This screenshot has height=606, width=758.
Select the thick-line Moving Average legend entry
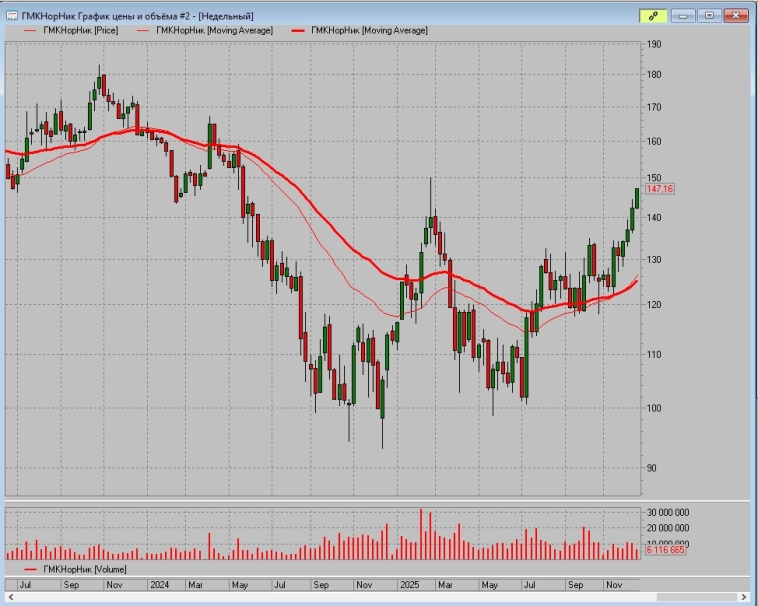click(360, 30)
